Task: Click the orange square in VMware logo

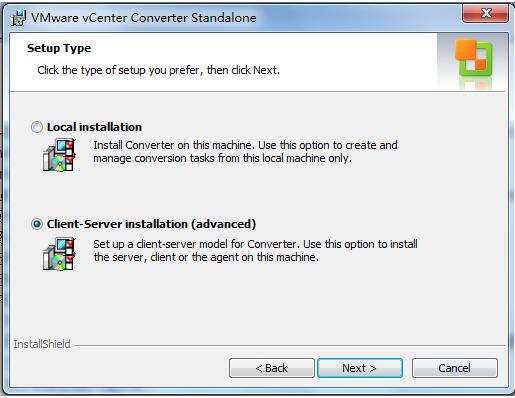Action: (x=465, y=50)
